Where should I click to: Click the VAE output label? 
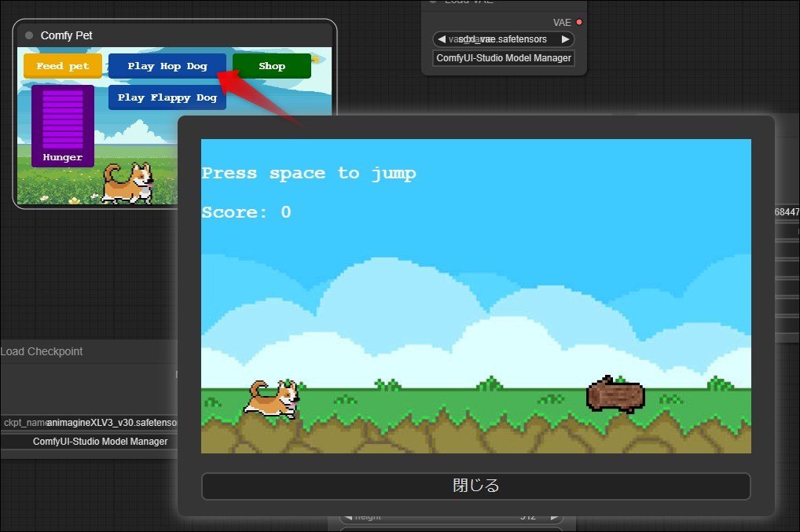[x=562, y=23]
